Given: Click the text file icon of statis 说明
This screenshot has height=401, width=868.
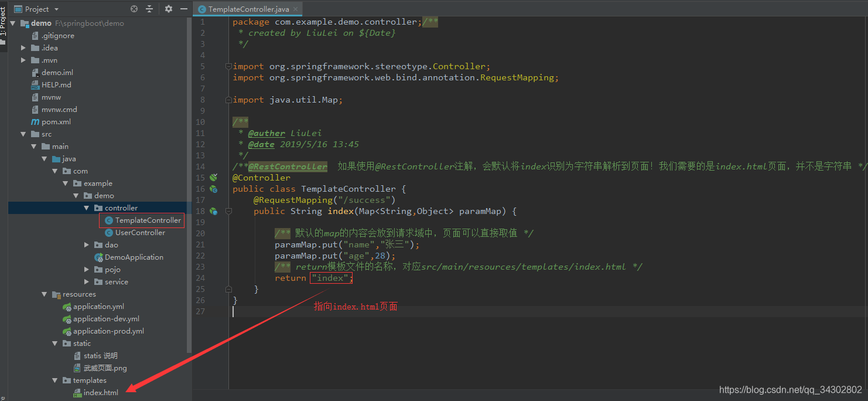Looking at the screenshot, I should [77, 356].
